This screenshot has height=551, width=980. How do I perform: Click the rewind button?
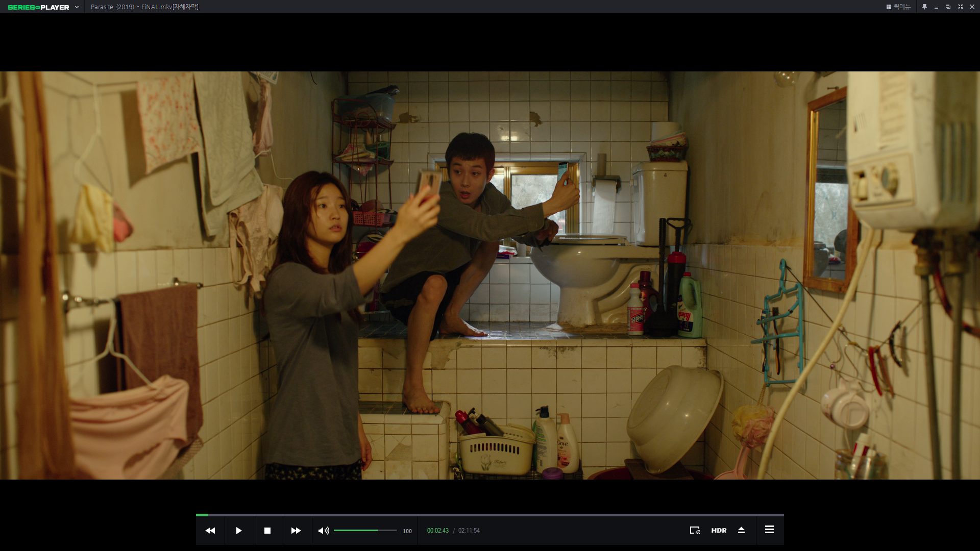click(x=210, y=531)
